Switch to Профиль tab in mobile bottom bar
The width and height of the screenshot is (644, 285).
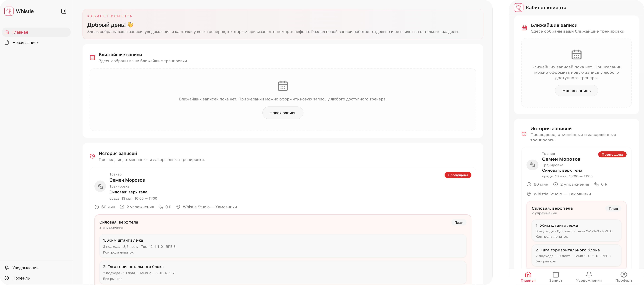[x=624, y=277]
